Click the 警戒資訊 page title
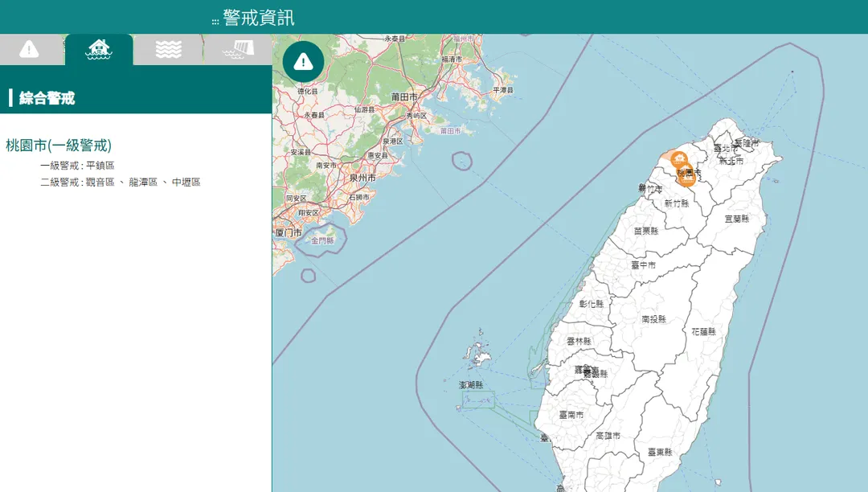 pyautogui.click(x=259, y=18)
